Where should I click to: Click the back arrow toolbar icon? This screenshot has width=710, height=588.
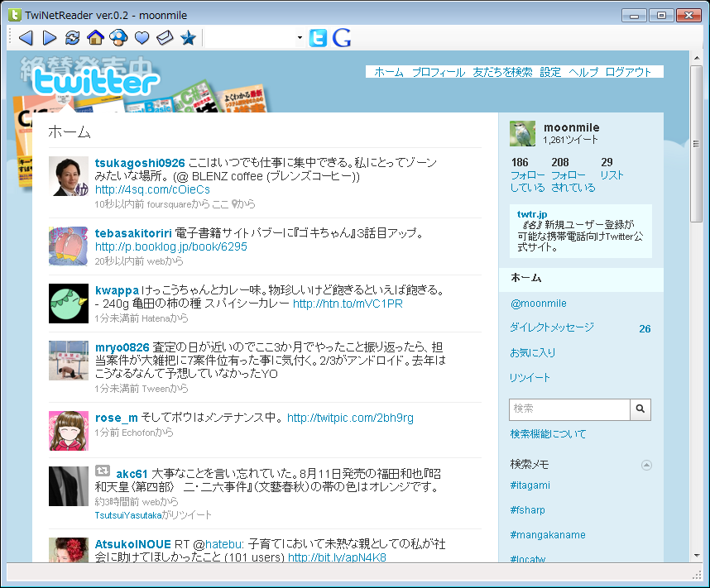pos(26,38)
